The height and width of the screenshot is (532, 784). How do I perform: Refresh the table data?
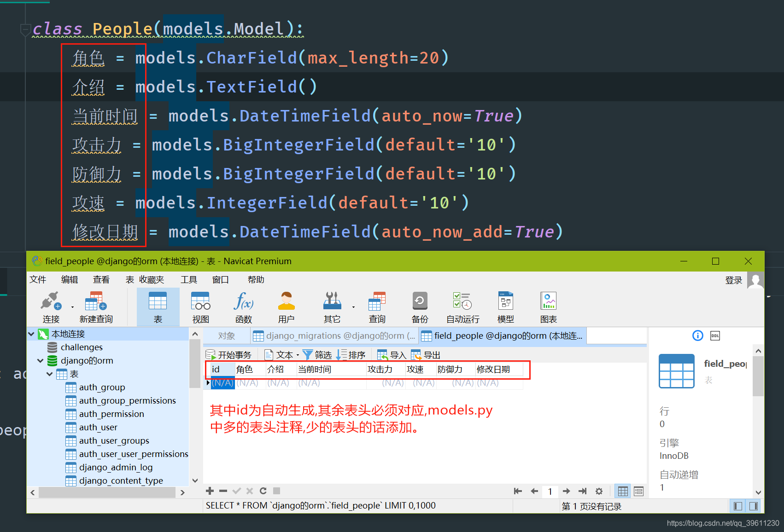pyautogui.click(x=263, y=491)
